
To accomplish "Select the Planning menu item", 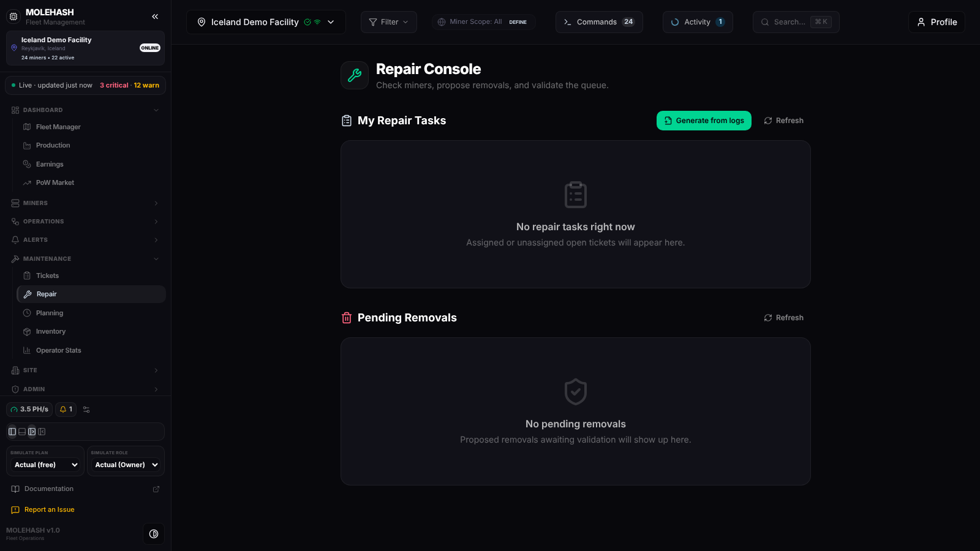I will point(91,313).
